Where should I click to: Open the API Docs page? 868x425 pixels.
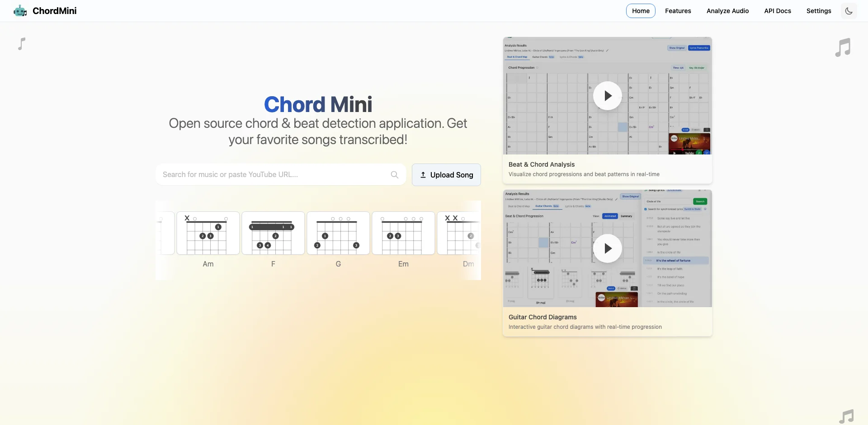pos(777,10)
